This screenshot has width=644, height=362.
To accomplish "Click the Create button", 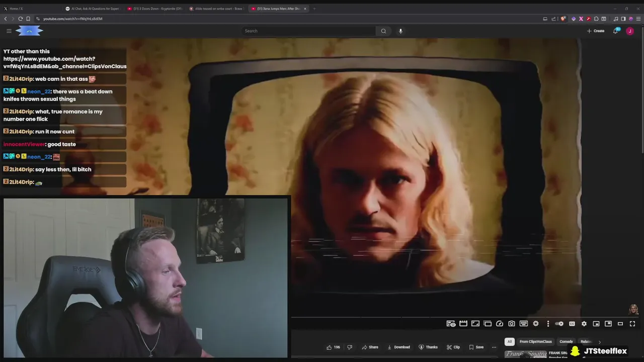I will (596, 31).
